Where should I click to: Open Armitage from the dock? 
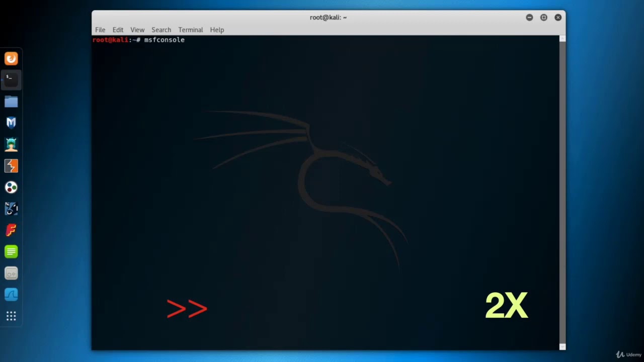(11, 144)
